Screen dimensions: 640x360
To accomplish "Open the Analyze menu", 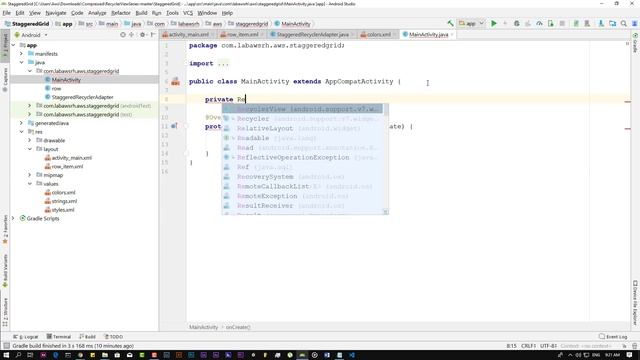I will (97, 13).
